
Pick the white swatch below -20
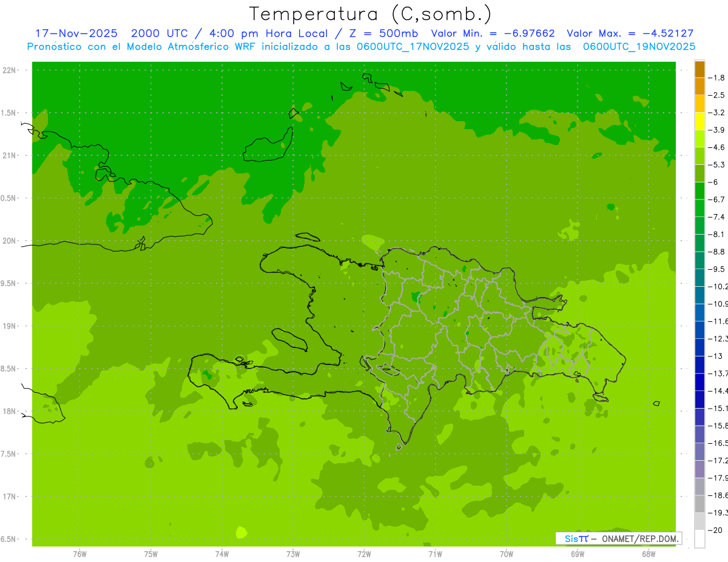click(699, 538)
